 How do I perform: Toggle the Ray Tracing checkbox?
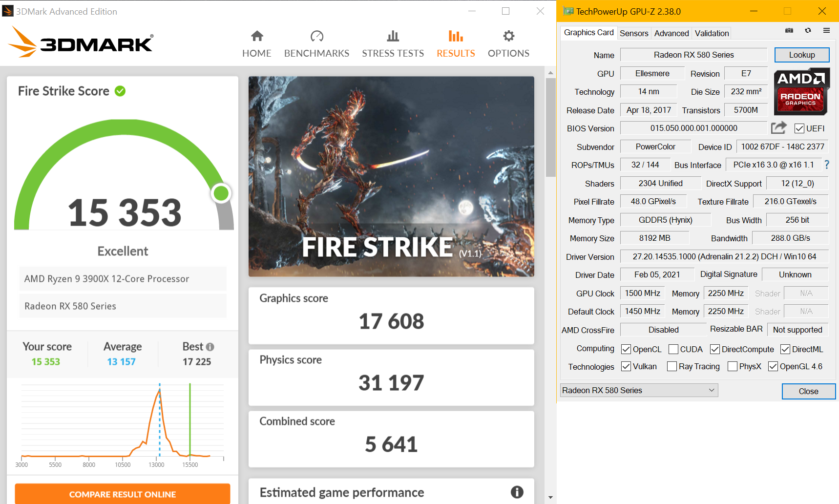tap(672, 366)
